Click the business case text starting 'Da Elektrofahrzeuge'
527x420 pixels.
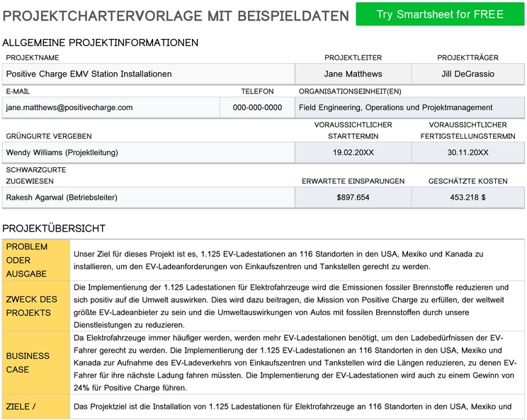[295, 363]
